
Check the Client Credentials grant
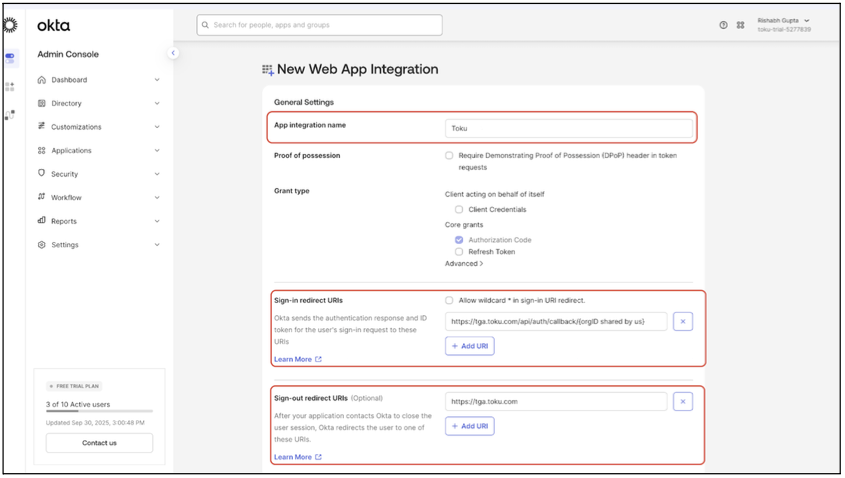click(x=459, y=210)
